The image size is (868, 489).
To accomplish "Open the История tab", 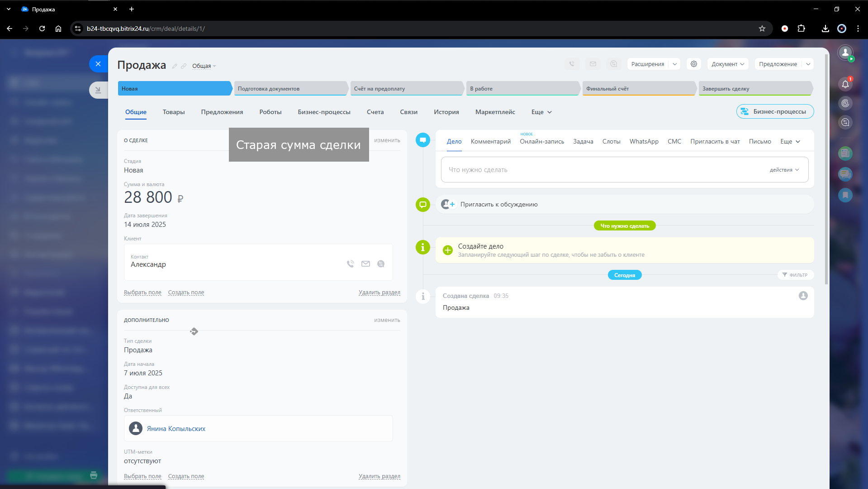I will [446, 112].
